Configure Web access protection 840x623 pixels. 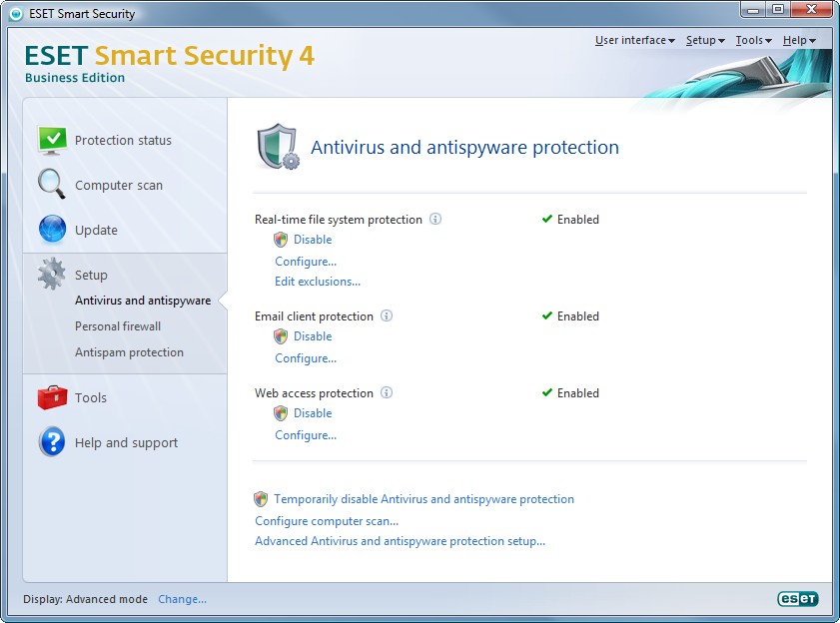tap(306, 435)
